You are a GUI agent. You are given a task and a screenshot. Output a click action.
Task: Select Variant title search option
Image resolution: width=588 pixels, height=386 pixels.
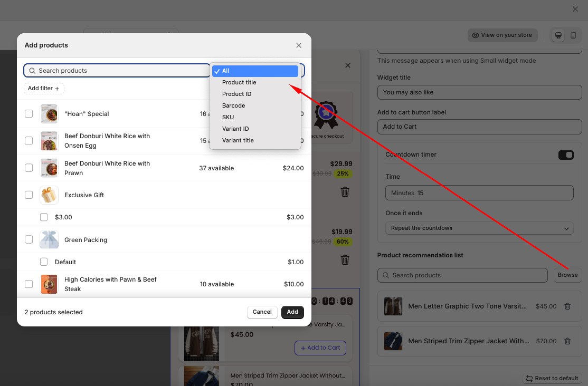pyautogui.click(x=255, y=141)
